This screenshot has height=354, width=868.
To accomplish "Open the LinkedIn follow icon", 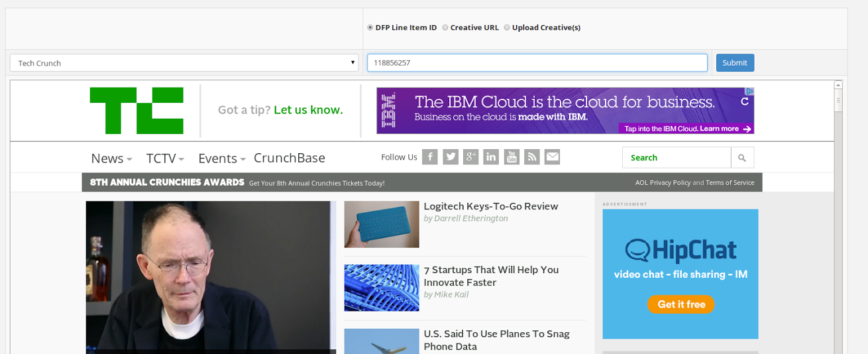I will tap(491, 157).
